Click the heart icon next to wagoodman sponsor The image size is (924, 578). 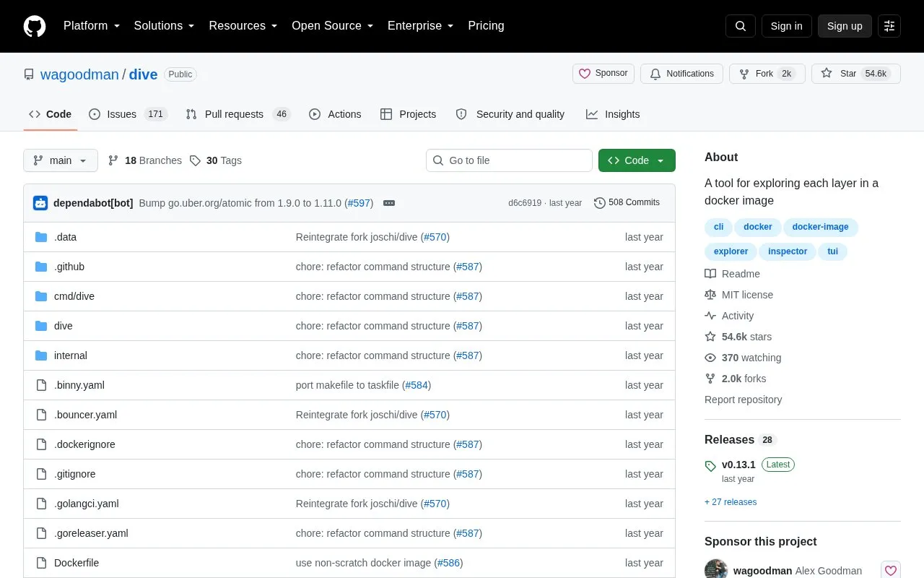tap(891, 571)
